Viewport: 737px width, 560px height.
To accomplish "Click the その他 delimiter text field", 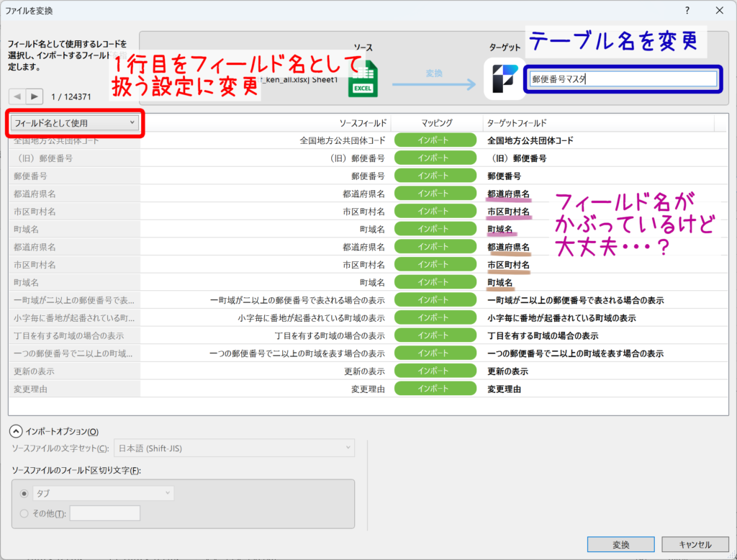I will (104, 513).
